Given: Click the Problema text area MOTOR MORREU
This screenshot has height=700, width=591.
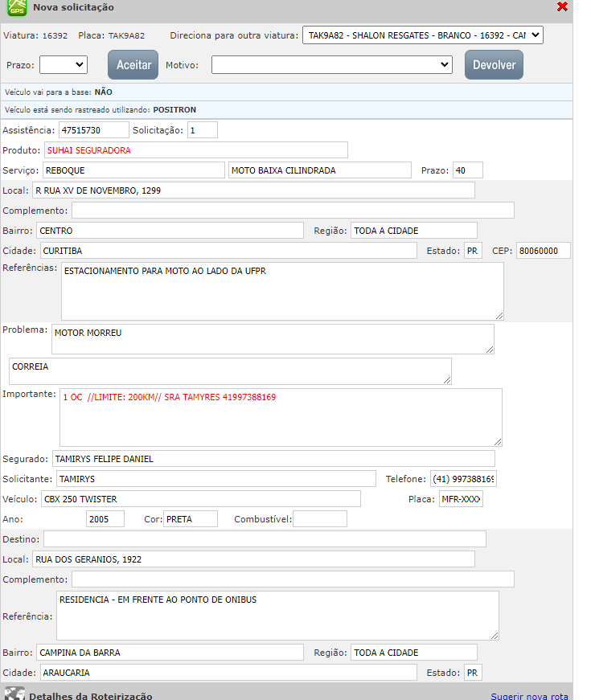Looking at the screenshot, I should coord(273,339).
